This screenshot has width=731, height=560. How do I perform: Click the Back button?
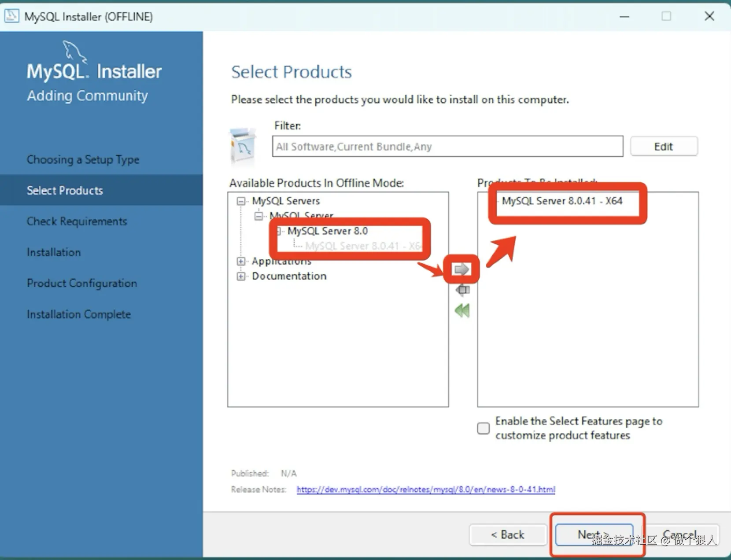point(508,534)
